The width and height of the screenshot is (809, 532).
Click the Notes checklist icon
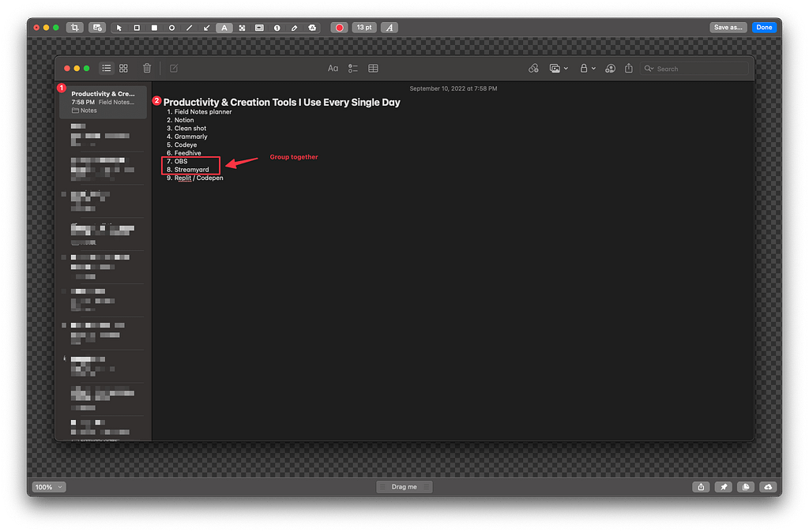[353, 68]
